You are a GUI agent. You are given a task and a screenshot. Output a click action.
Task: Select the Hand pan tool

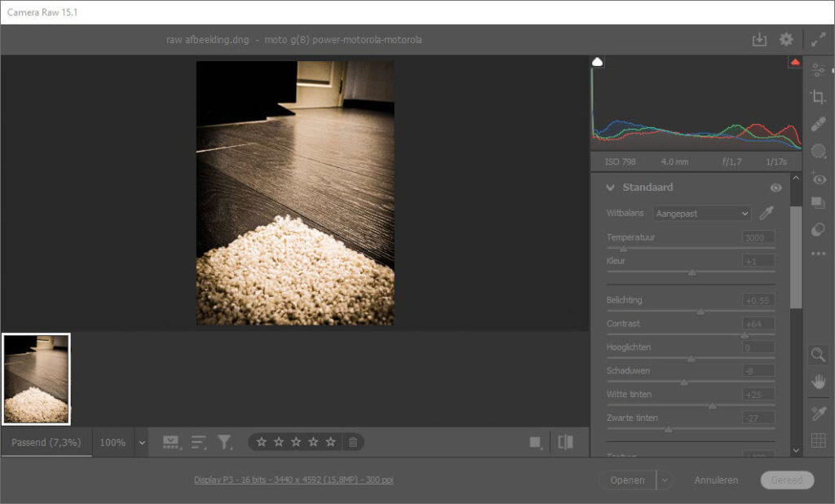click(x=819, y=382)
